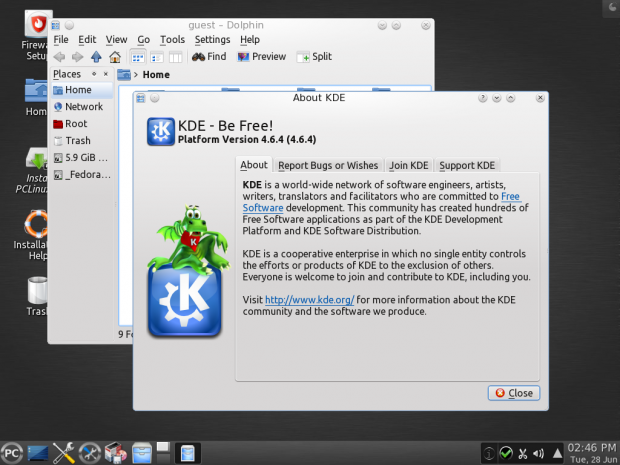Screen dimensions: 620x465
Task: Open the View menu in Dolphin
Action: coord(116,40)
